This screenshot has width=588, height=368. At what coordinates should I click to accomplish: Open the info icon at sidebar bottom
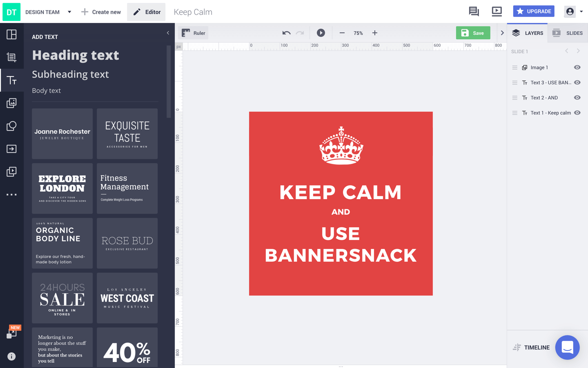(x=11, y=357)
